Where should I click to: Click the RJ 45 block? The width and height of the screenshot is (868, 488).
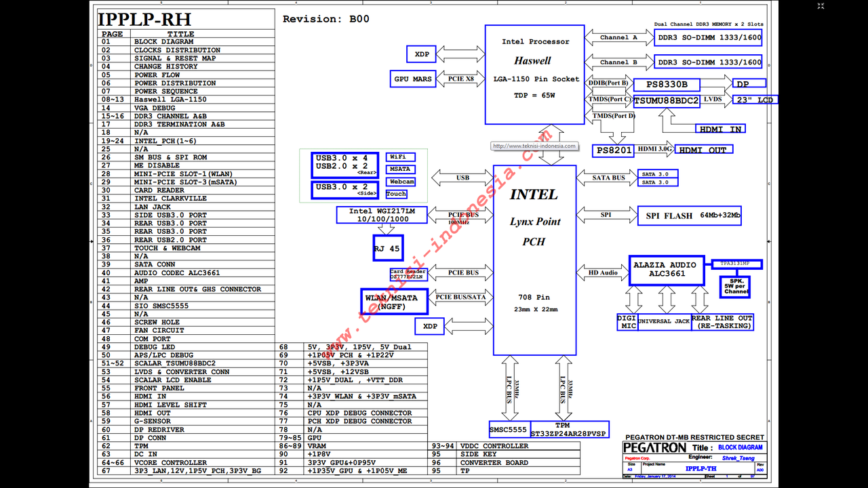coord(387,248)
